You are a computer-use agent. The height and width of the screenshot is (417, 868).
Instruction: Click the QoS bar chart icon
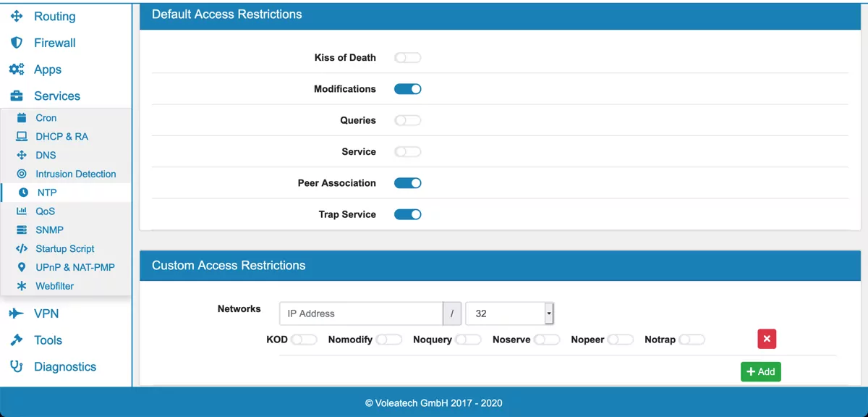22,211
